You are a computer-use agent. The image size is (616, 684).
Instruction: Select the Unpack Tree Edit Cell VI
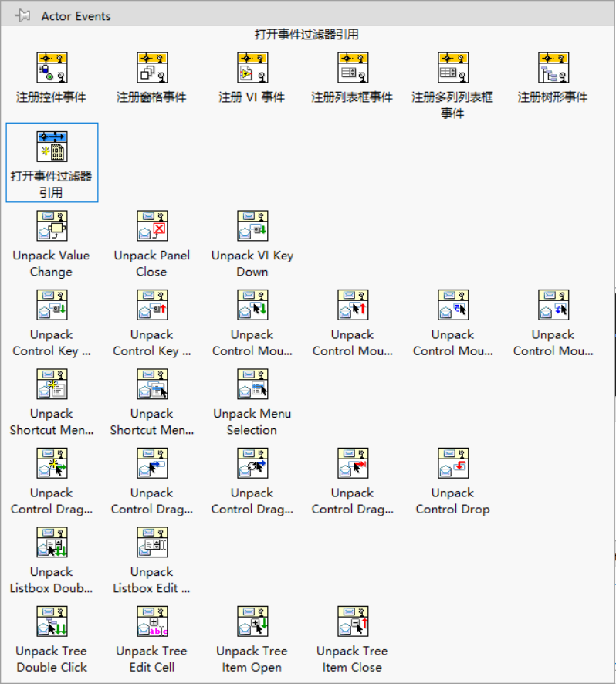point(152,621)
